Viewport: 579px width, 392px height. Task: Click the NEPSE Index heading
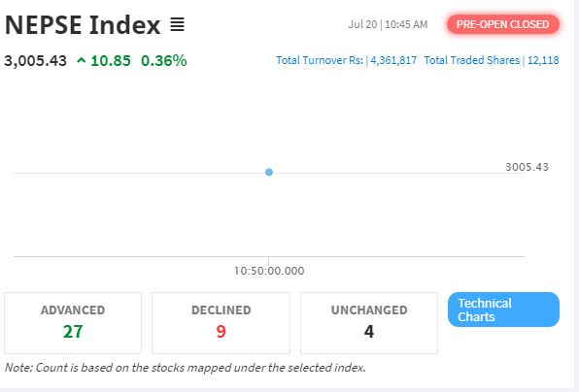pos(83,25)
